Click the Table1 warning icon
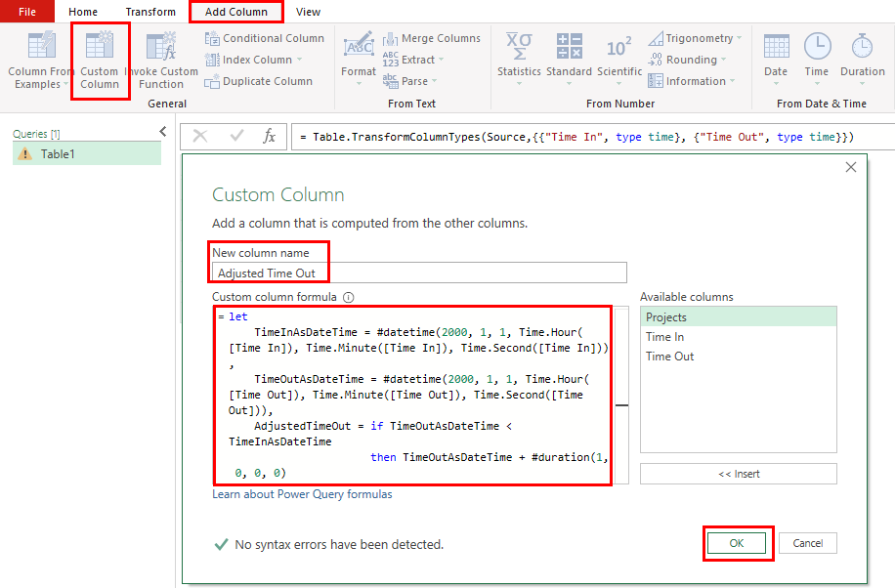This screenshot has width=895, height=588. coord(25,153)
